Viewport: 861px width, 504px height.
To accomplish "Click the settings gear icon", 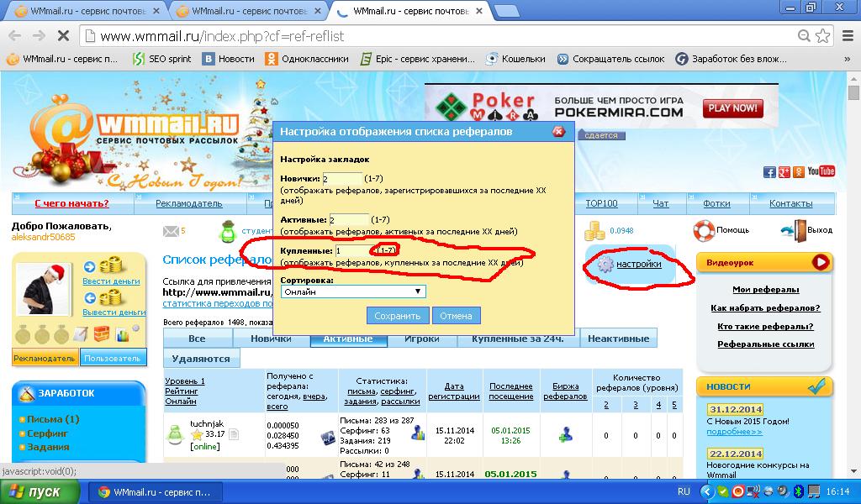I will (605, 265).
